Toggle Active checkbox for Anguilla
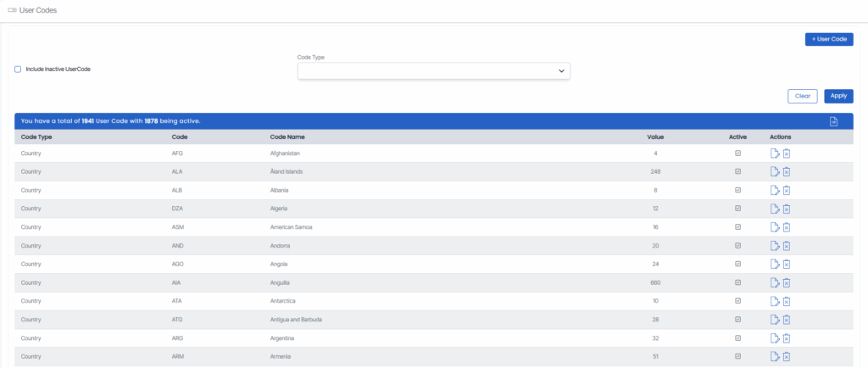This screenshot has width=868, height=368. click(x=738, y=282)
